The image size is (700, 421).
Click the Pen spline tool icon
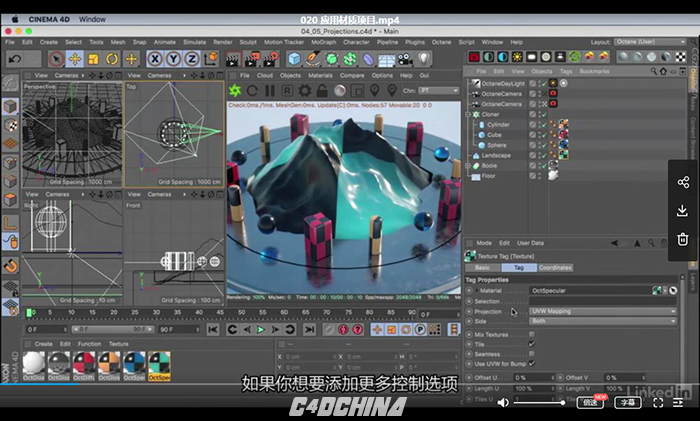(x=312, y=59)
